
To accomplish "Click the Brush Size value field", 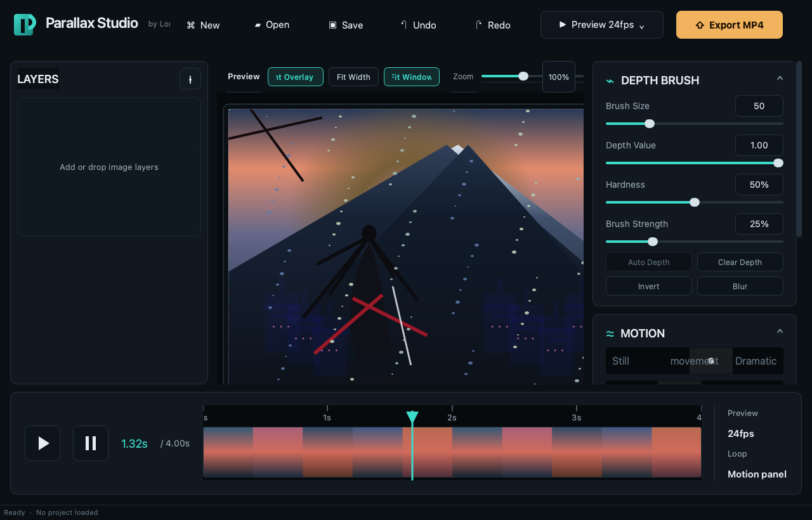I will 759,106.
